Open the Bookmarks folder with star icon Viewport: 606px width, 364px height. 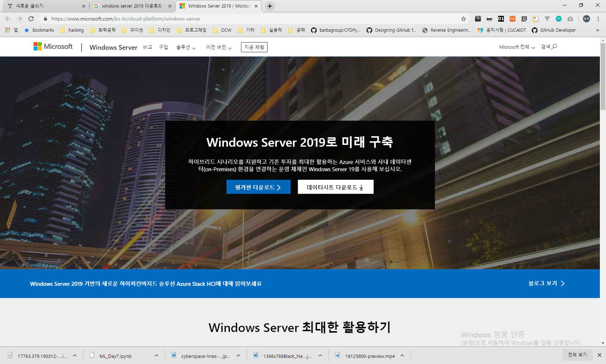pyautogui.click(x=39, y=30)
